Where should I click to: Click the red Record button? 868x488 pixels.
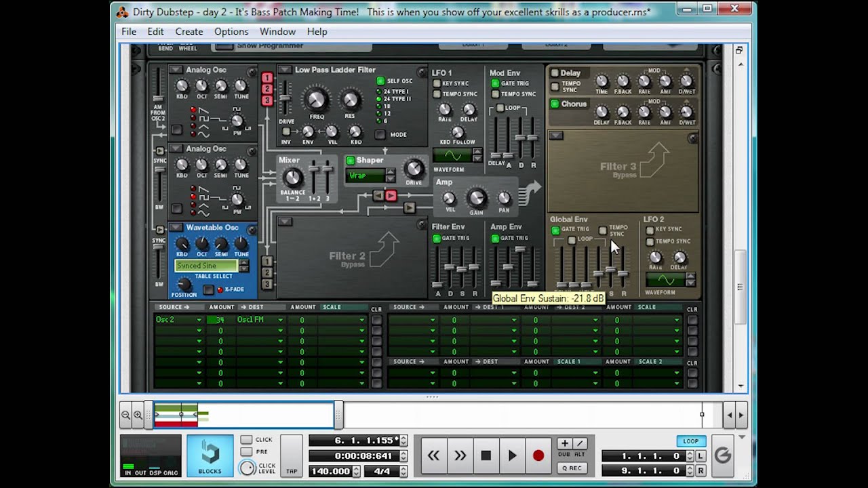click(538, 455)
